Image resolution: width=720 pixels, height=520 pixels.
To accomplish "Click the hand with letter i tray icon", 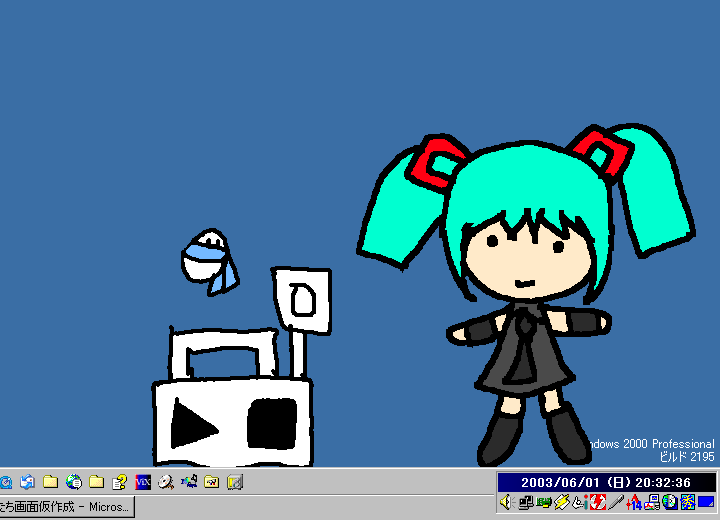I will point(579,502).
